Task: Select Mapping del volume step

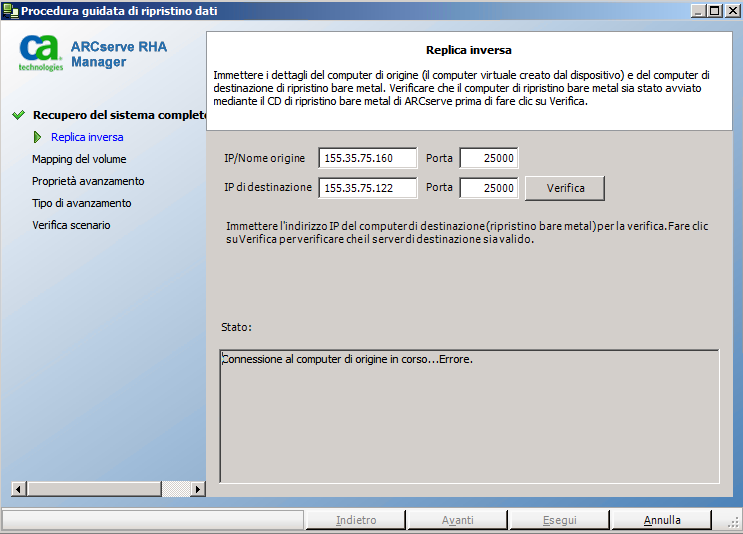Action: pyautogui.click(x=79, y=159)
